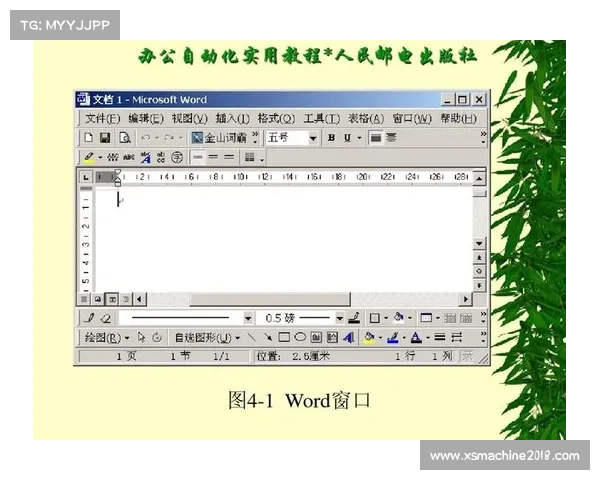Insert a horizontal text box
600x480 pixels.
316,337
